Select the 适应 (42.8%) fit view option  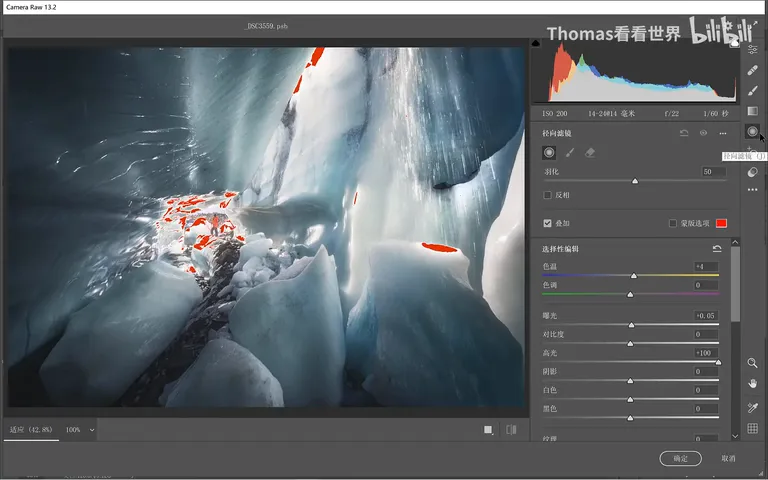click(31, 430)
